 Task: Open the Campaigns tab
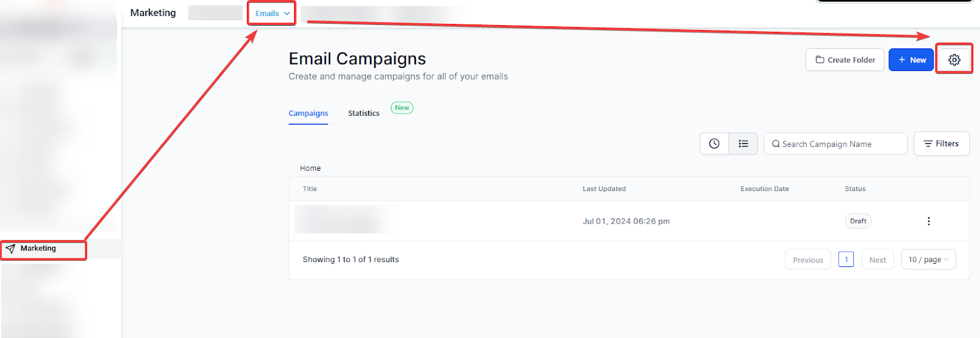click(308, 113)
